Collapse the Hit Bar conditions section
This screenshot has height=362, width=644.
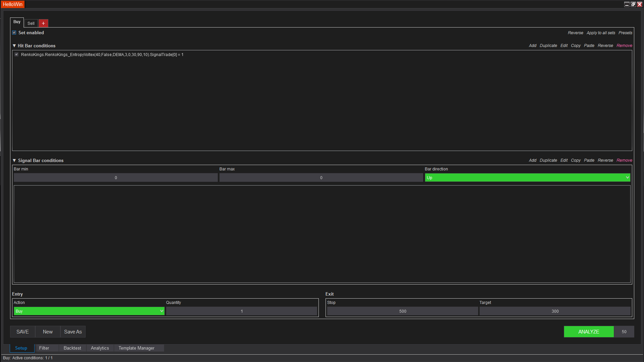coord(14,46)
